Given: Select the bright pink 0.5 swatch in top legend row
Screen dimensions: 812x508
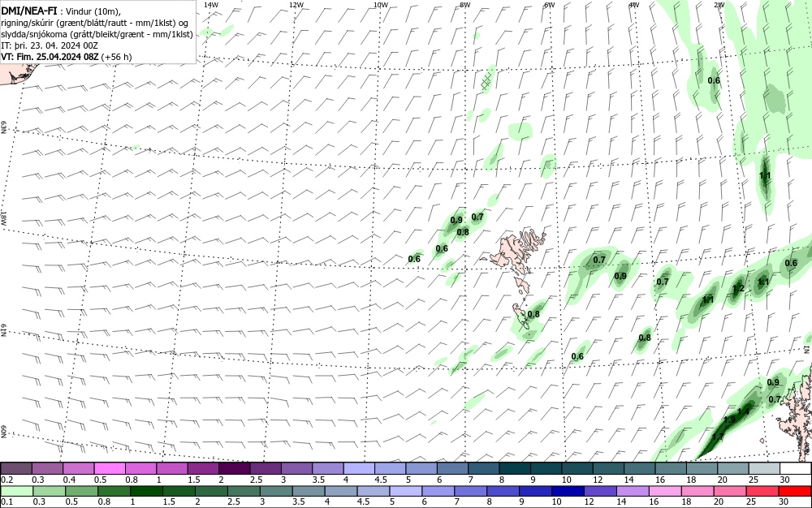Looking at the screenshot, I should (x=110, y=468).
